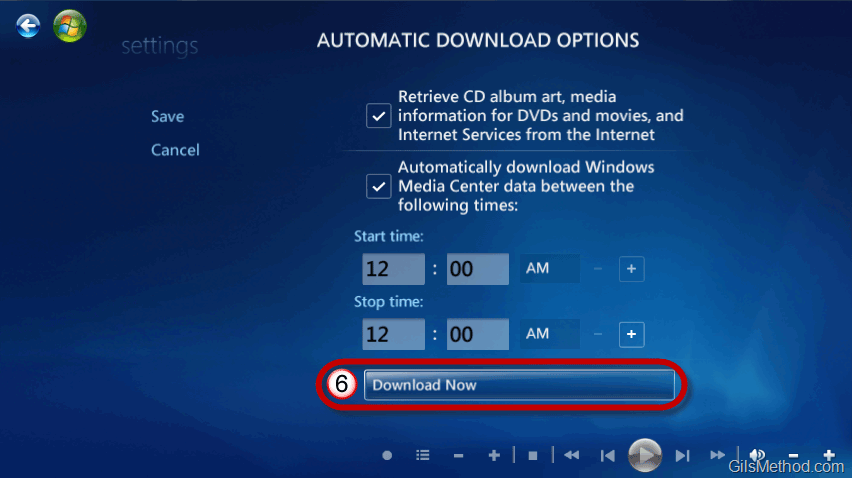Screen dimensions: 852x478
Task: Click the fast forward button
Action: tap(718, 455)
